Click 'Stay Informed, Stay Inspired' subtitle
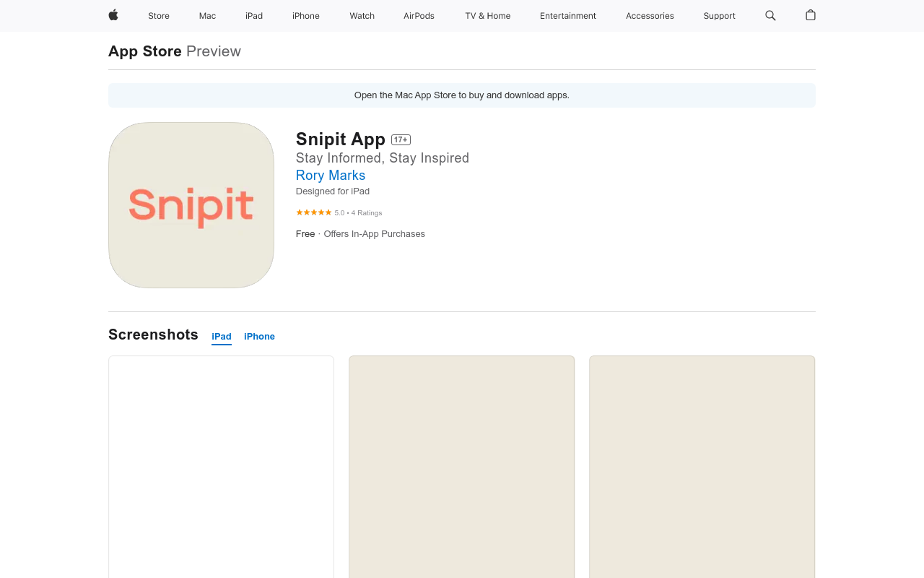Image resolution: width=924 pixels, height=578 pixels. click(x=383, y=158)
